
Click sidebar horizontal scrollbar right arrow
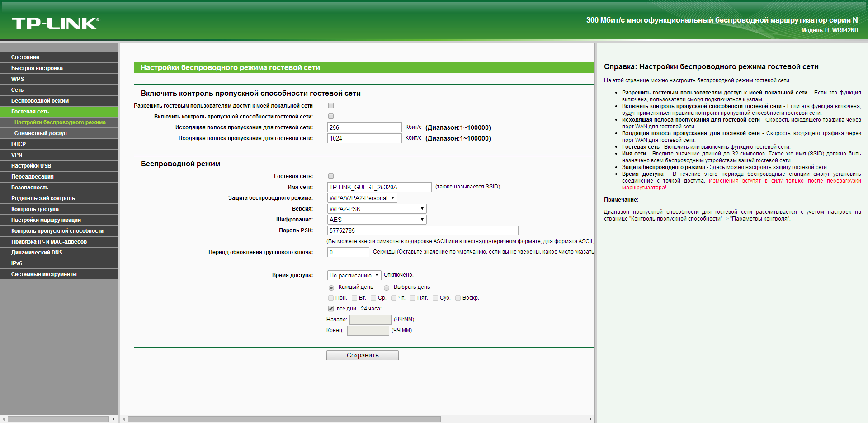(x=113, y=419)
